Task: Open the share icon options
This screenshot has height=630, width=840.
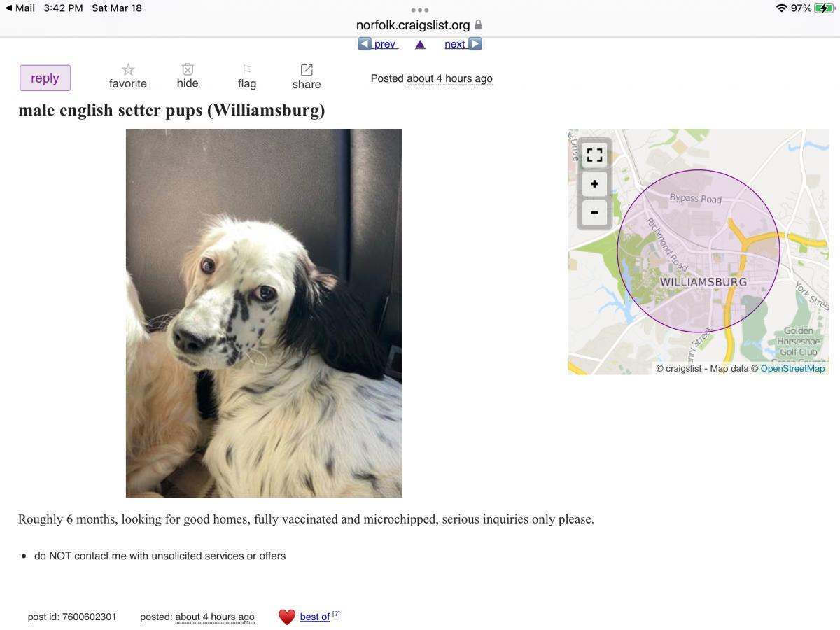Action: coord(307,70)
